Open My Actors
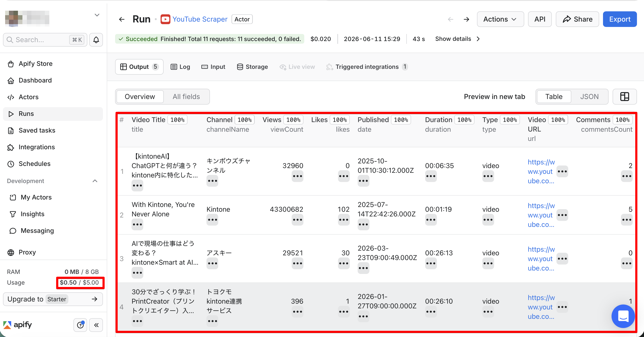This screenshot has height=337, width=644. pos(53,197)
